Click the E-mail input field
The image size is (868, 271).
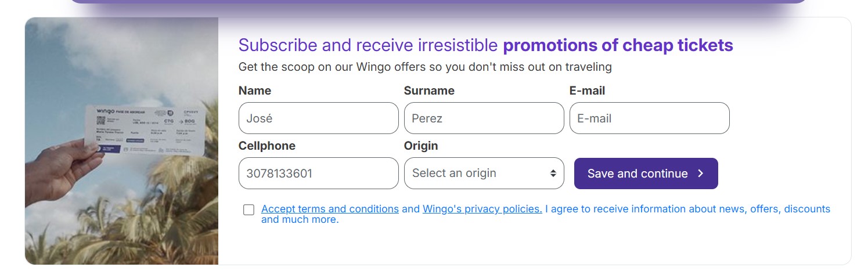tap(649, 118)
